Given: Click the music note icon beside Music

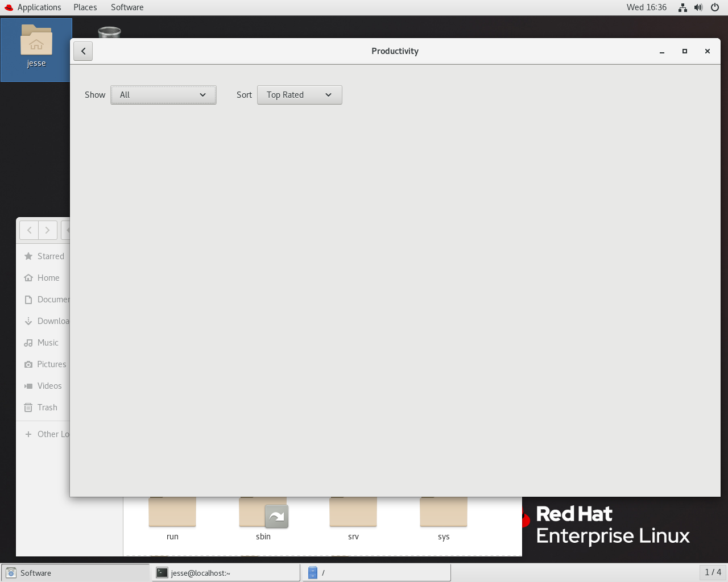Looking at the screenshot, I should point(28,343).
